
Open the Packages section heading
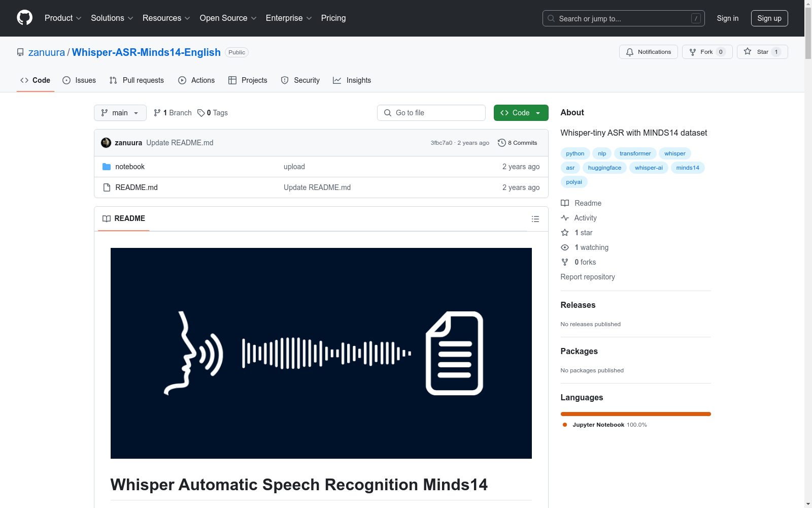point(579,352)
